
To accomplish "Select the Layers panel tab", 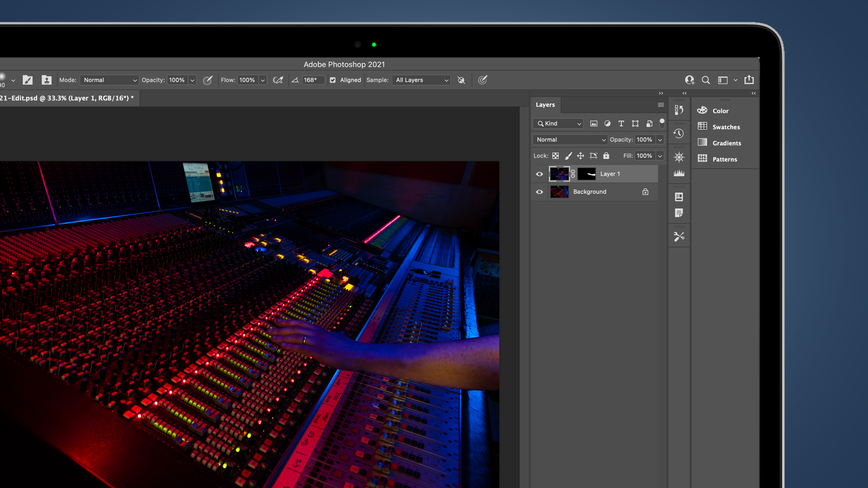I will (x=546, y=105).
